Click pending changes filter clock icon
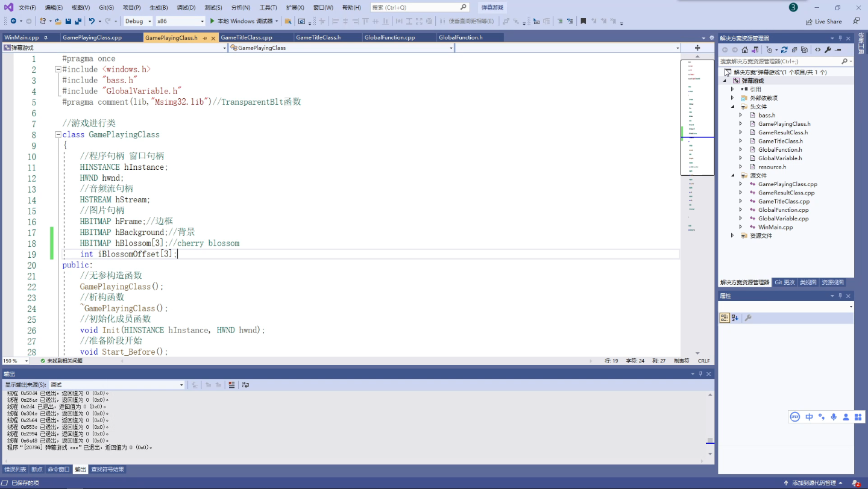Viewport: 868px width, 489px height. (769, 50)
